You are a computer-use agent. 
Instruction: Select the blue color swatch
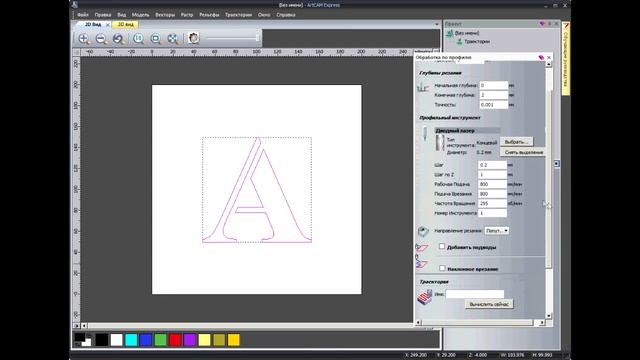coord(146,340)
